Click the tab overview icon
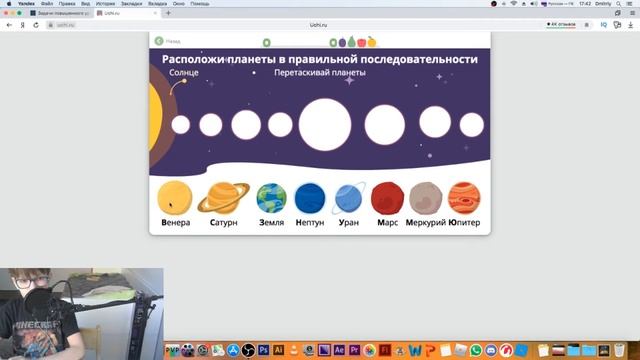Image resolution: width=640 pixels, height=360 pixels. [618, 13]
